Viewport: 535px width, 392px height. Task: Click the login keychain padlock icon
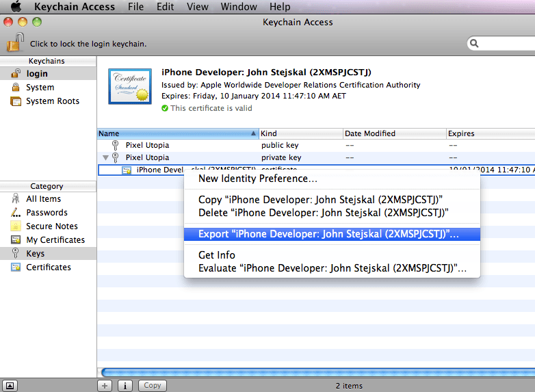[x=16, y=73]
